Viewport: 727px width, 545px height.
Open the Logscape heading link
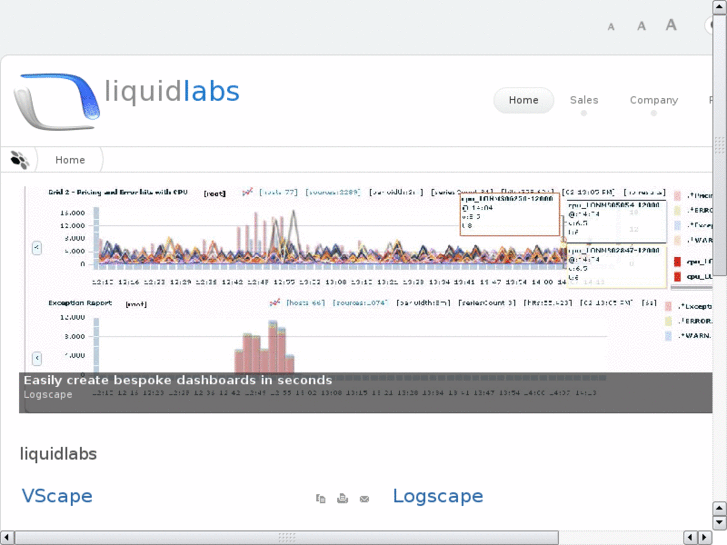coord(438,496)
